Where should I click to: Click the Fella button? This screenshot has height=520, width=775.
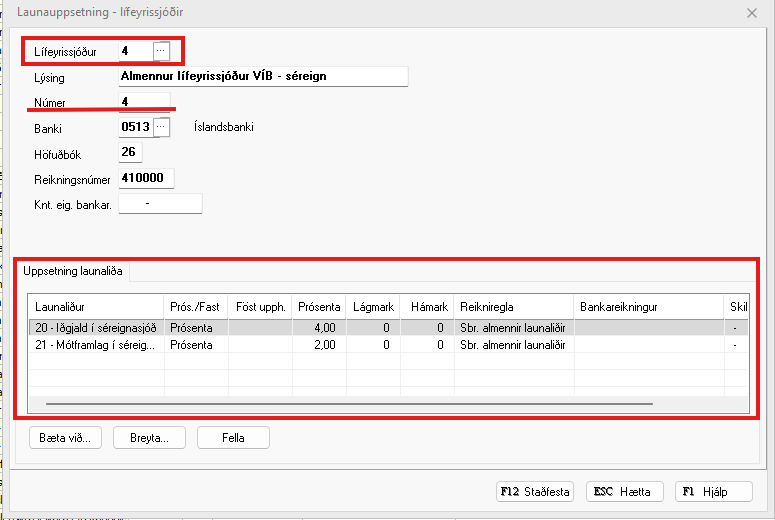click(234, 438)
